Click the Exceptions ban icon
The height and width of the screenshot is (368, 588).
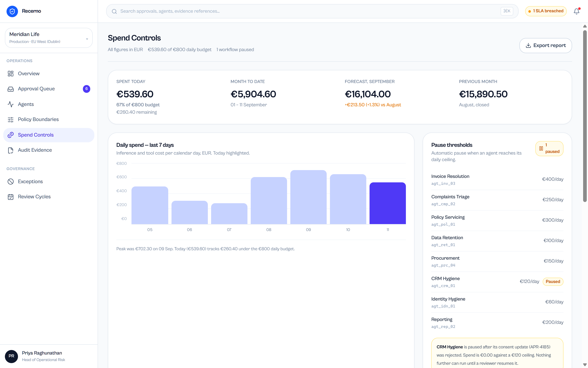coord(10,182)
